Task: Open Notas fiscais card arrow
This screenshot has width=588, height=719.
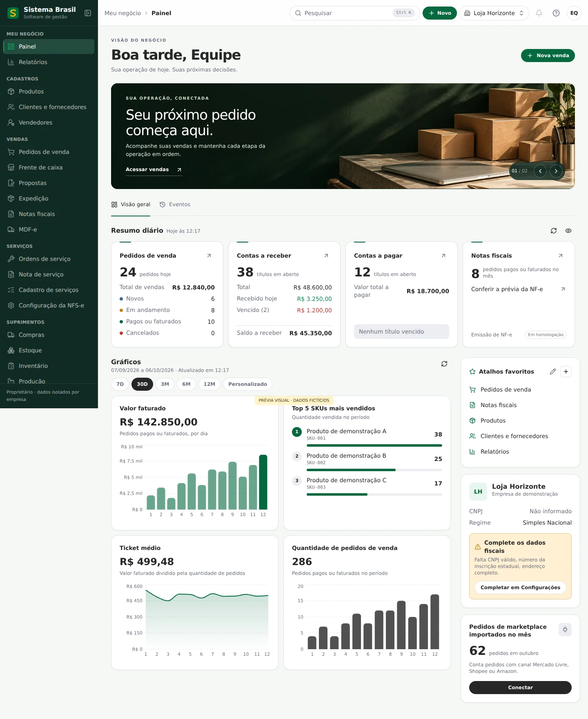Action: click(561, 256)
